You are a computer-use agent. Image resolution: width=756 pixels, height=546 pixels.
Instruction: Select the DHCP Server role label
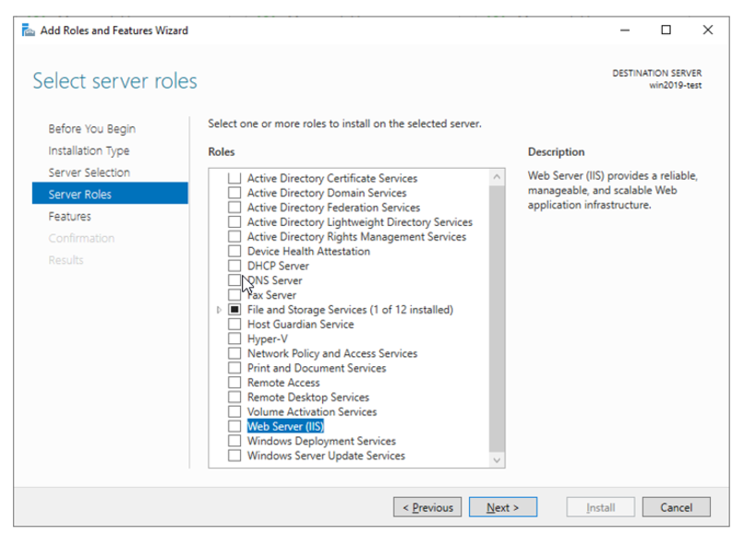(x=278, y=266)
